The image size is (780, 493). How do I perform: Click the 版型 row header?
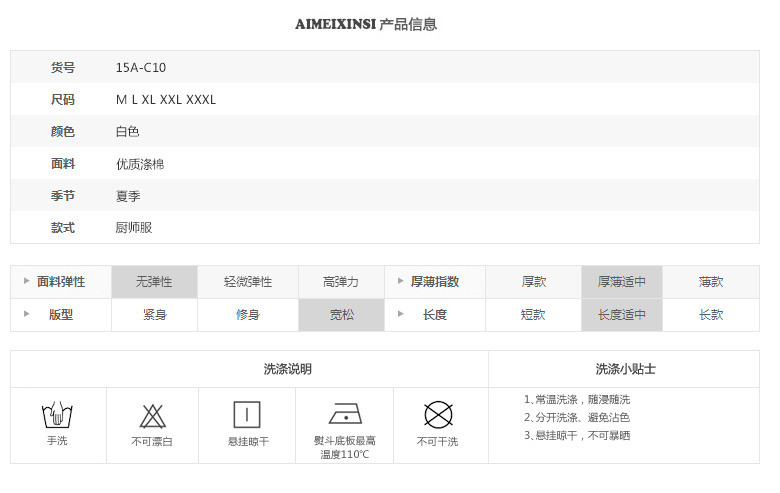coord(61,315)
